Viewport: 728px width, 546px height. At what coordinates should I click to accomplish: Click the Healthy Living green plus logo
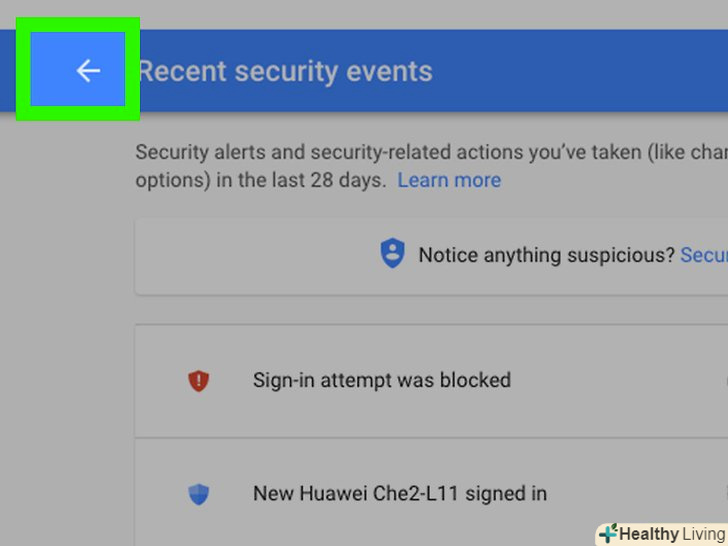click(x=607, y=533)
